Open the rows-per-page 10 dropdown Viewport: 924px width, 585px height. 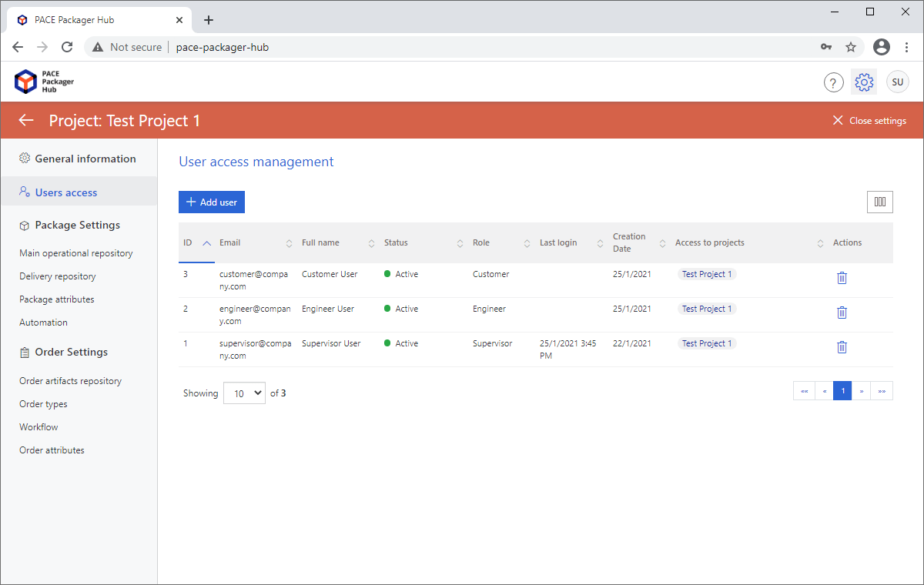pos(244,393)
